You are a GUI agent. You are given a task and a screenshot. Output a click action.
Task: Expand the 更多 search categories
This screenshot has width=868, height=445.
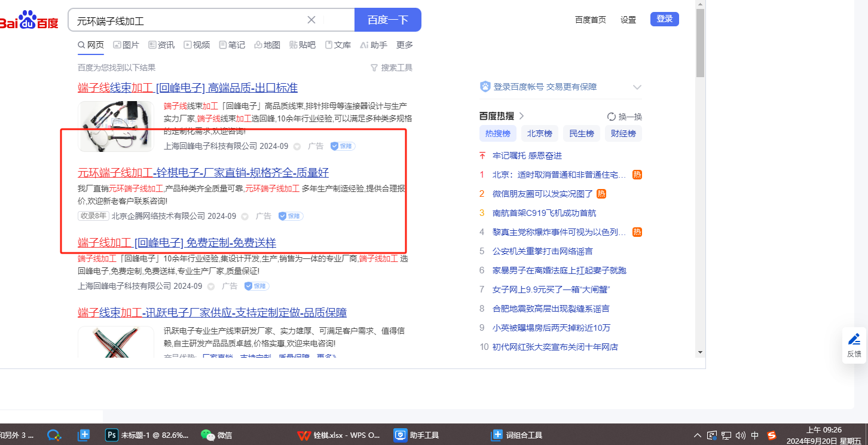405,45
